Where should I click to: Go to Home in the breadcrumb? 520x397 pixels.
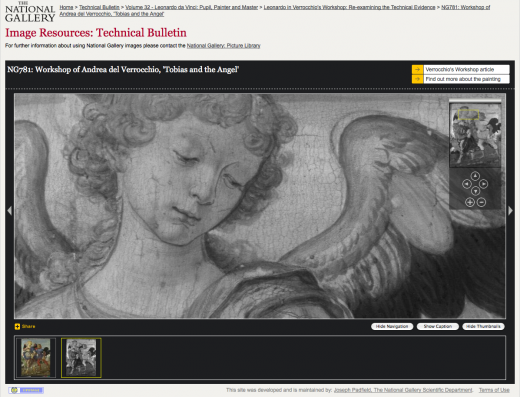tap(66, 7)
